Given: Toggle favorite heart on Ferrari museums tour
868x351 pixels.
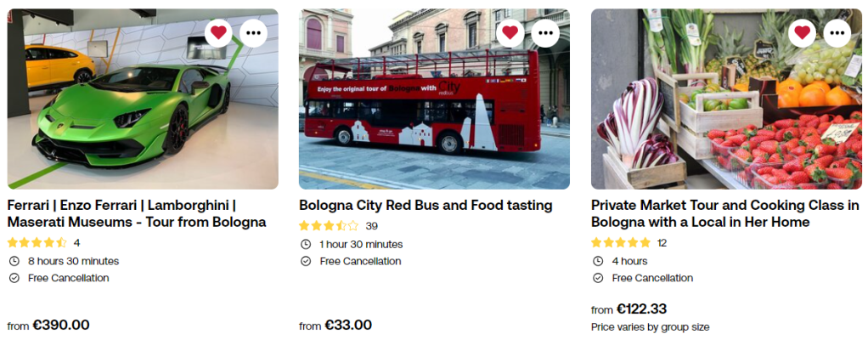Looking at the screenshot, I should click(x=218, y=32).
